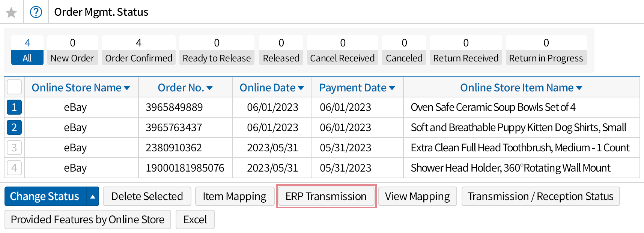Export the list with Excel button
Image resolution: width=644 pixels, height=233 pixels.
[x=195, y=220]
